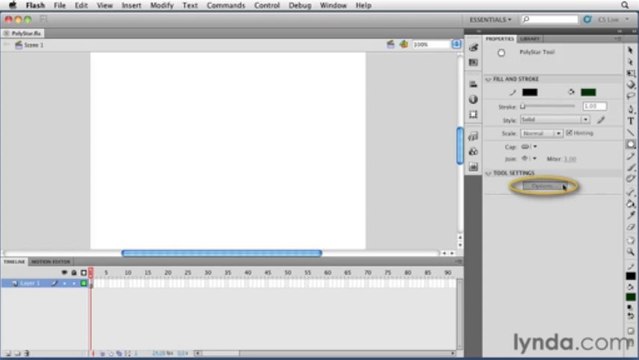
Task: Open the Info panel icon in dock
Action: (473, 99)
